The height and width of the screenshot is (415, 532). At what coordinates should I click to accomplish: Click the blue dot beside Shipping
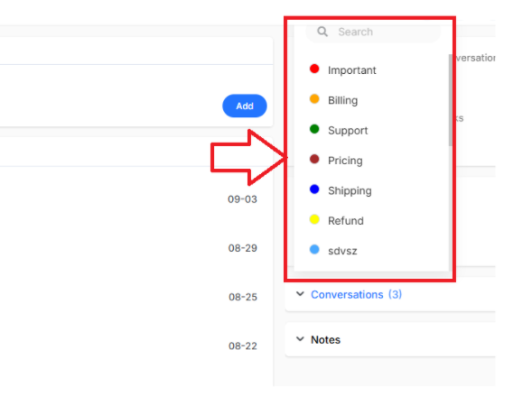(x=314, y=189)
